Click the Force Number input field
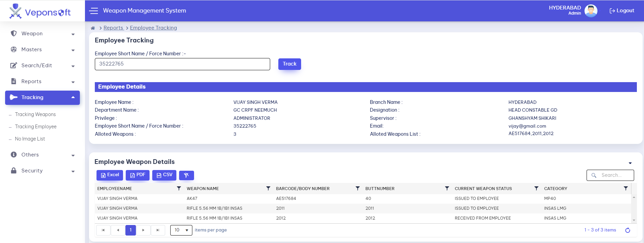This screenshot has height=243, width=644. (182, 64)
